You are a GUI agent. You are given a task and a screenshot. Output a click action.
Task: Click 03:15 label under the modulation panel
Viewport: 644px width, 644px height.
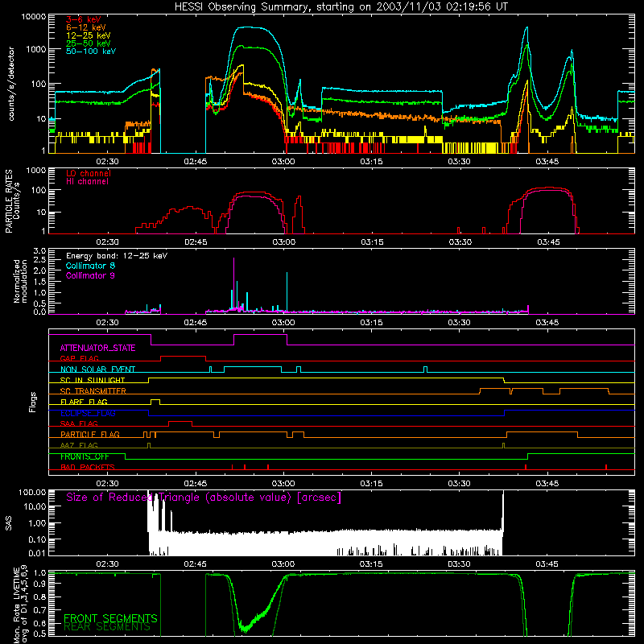tap(371, 323)
